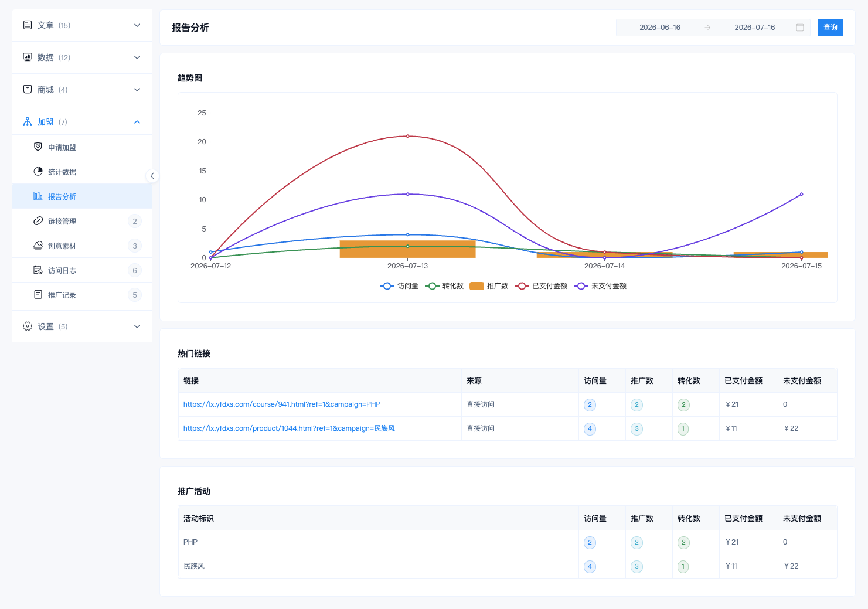Click the 访问日志 calendar icon

pyautogui.click(x=38, y=270)
